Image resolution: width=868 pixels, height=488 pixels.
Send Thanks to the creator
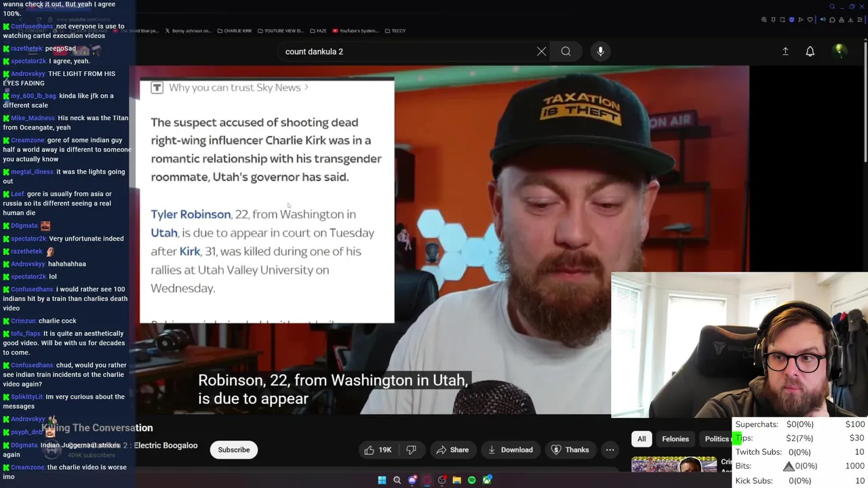[570, 450]
